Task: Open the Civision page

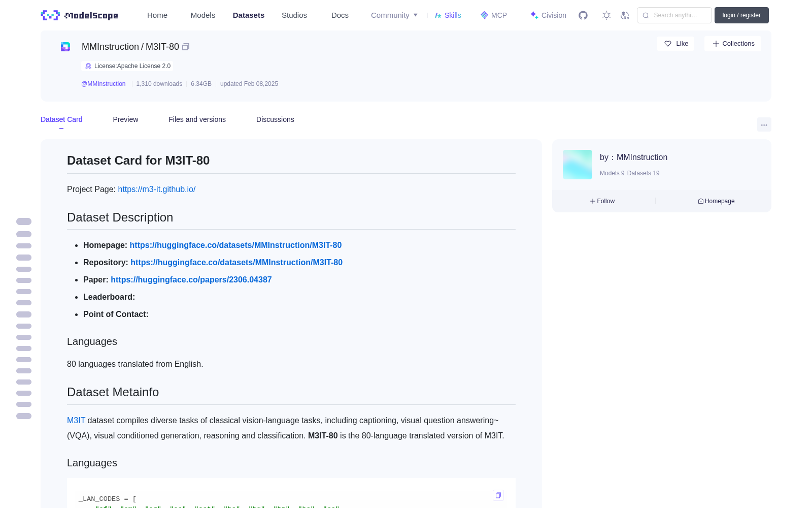Action: [548, 15]
